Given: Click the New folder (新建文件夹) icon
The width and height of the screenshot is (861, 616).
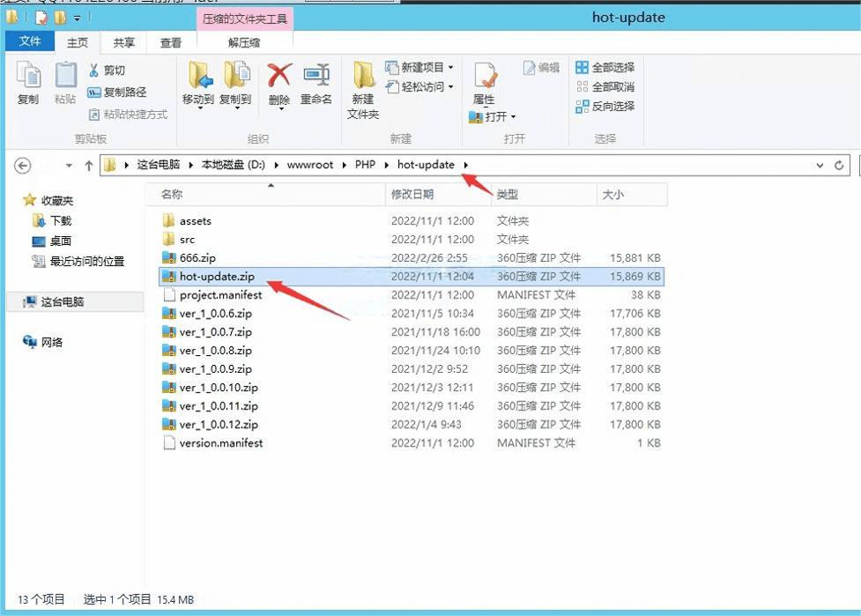Looking at the screenshot, I should (363, 75).
